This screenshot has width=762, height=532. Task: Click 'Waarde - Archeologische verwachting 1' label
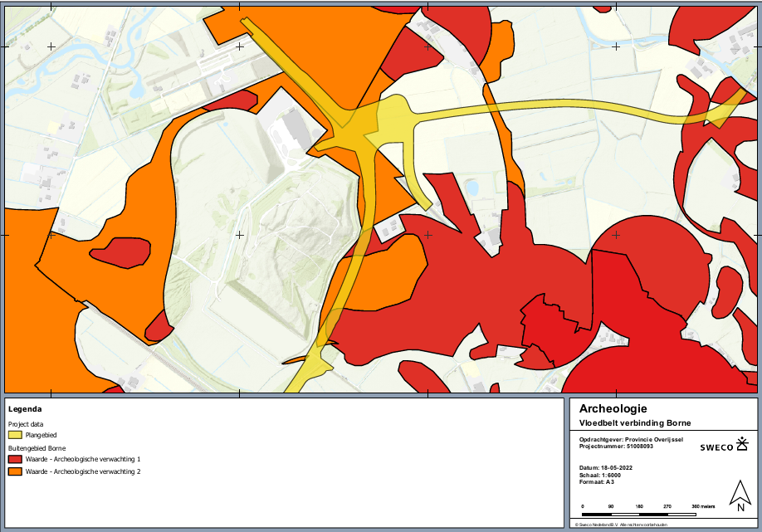click(83, 459)
